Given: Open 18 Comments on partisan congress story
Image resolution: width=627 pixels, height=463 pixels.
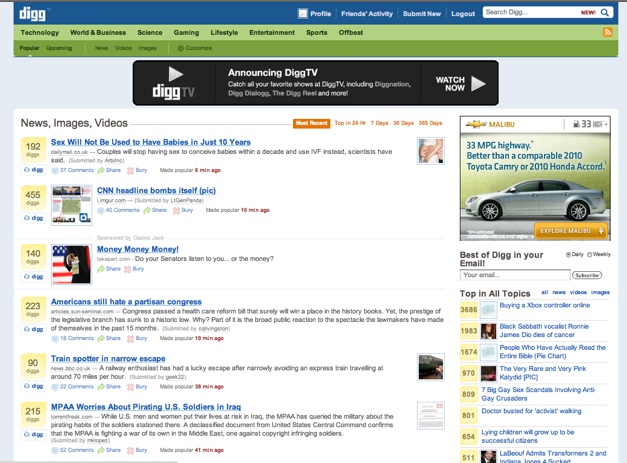Looking at the screenshot, I should [73, 338].
